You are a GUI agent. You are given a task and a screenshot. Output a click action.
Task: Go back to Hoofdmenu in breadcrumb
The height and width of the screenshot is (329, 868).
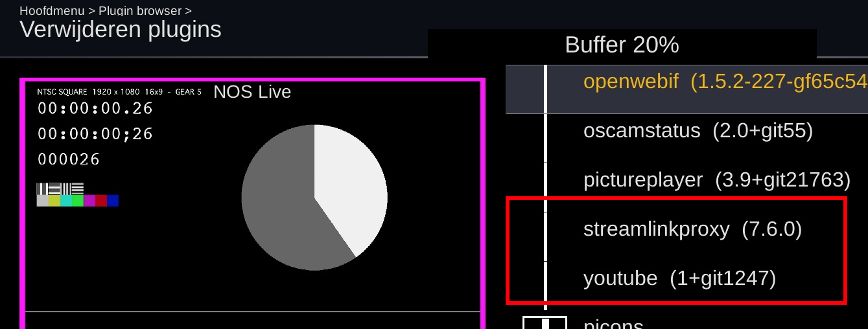52,10
